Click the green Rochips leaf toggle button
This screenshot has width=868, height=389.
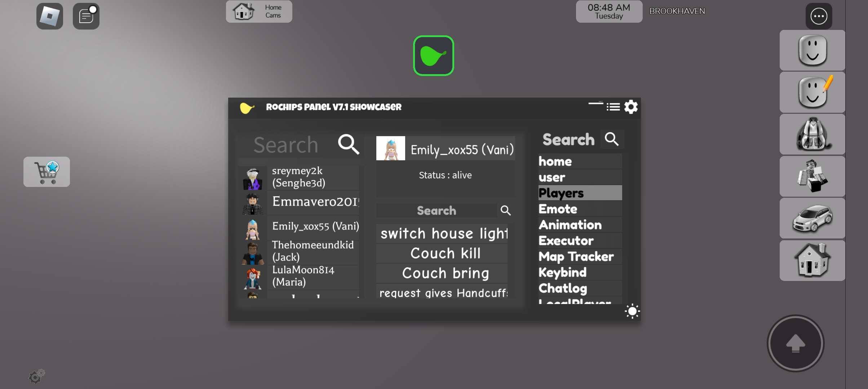point(433,56)
